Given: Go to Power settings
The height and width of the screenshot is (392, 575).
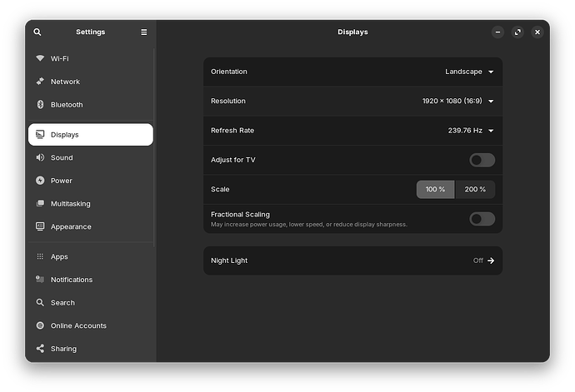Looking at the screenshot, I should [91, 181].
